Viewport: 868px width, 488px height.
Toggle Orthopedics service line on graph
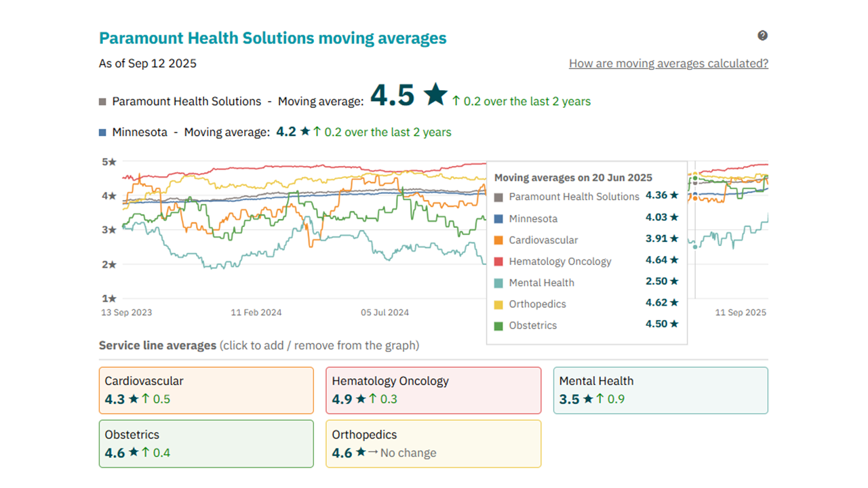point(433,444)
